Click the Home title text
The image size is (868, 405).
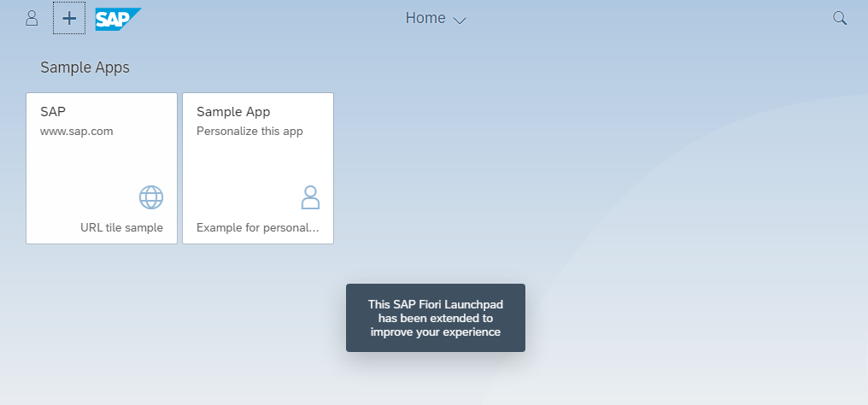point(425,18)
